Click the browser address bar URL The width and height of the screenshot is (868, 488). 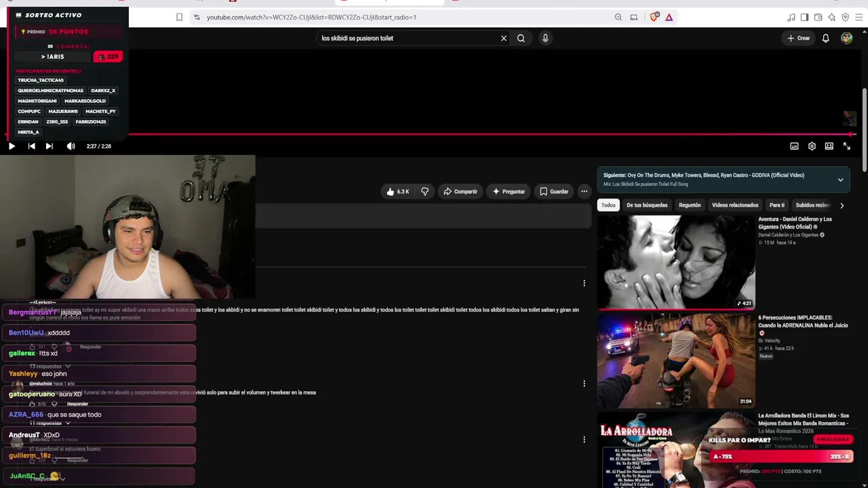(x=311, y=17)
